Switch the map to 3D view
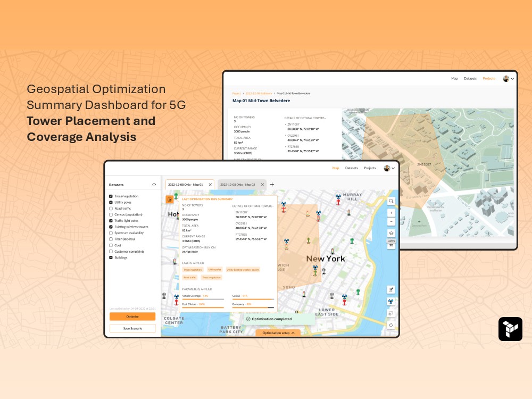 391,245
